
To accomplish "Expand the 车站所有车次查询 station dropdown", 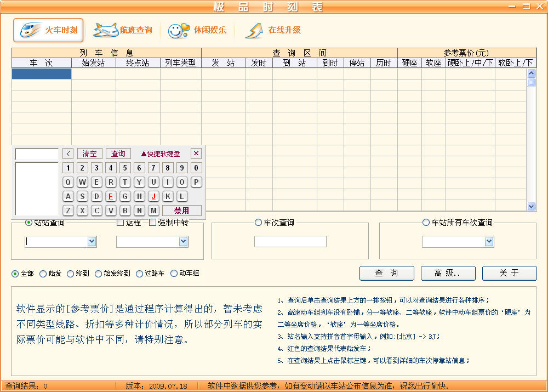I will coord(489,242).
